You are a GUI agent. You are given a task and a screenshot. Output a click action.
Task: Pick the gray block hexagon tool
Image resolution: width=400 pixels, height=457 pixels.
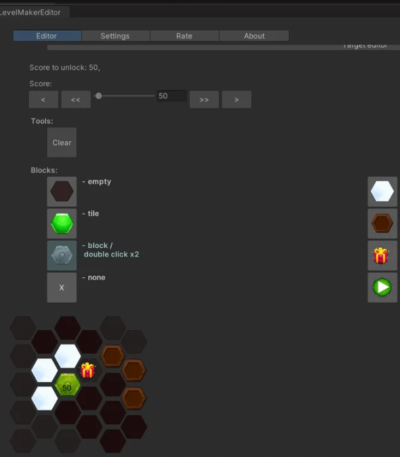(x=62, y=255)
